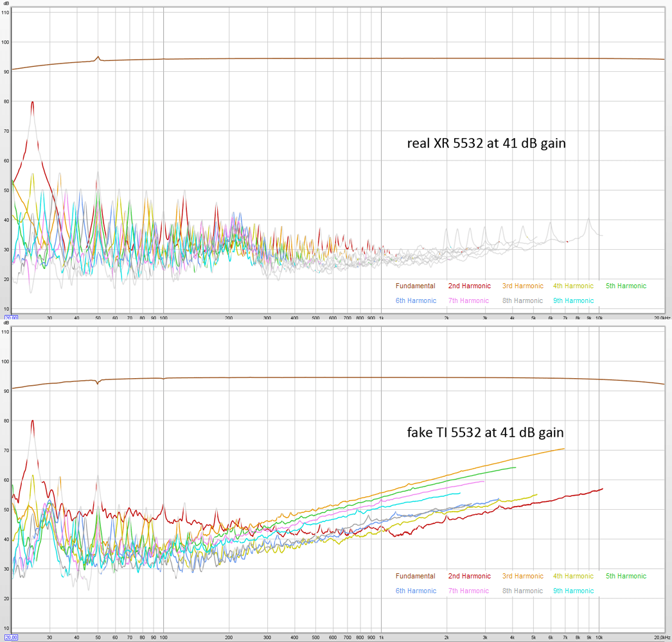This screenshot has height=642, width=672.
Task: Click 3rd Harmonic legend in real XR 5532 graph
Action: click(522, 286)
